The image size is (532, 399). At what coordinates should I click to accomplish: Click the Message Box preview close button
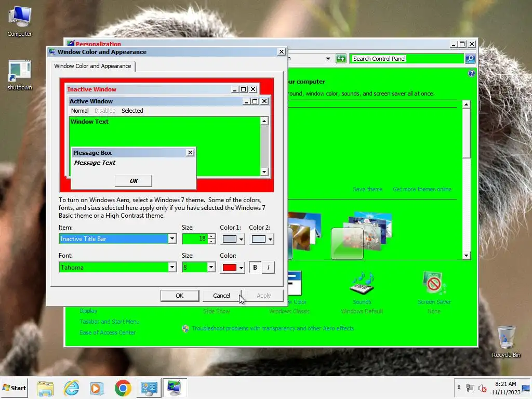[190, 153]
